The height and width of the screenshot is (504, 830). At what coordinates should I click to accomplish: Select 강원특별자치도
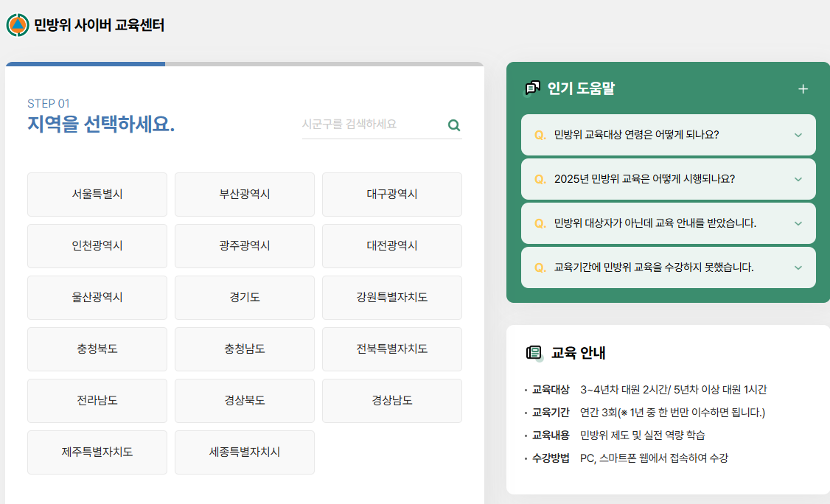391,297
